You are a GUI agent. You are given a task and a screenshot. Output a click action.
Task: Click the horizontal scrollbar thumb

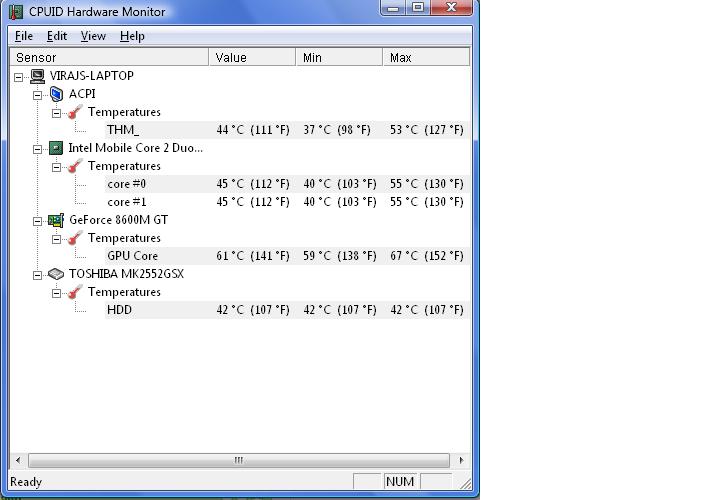[239, 460]
